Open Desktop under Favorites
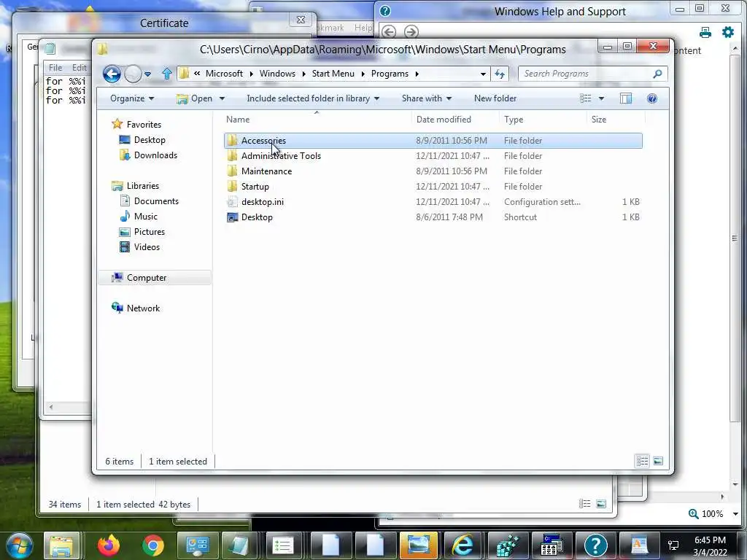Screen dimensions: 747x560 (x=150, y=140)
